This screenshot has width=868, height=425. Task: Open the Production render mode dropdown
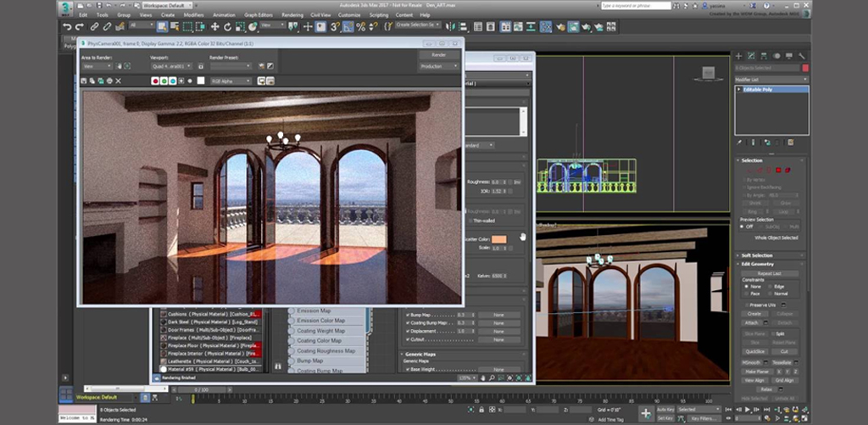(439, 66)
